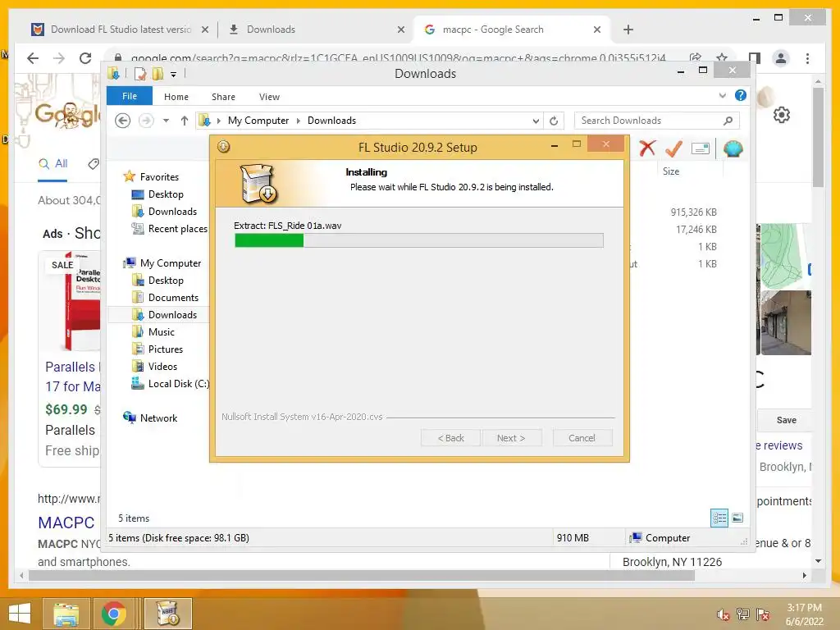This screenshot has height=630, width=840.
Task: Click Explorer's forward arrow button
Action: pyautogui.click(x=146, y=121)
